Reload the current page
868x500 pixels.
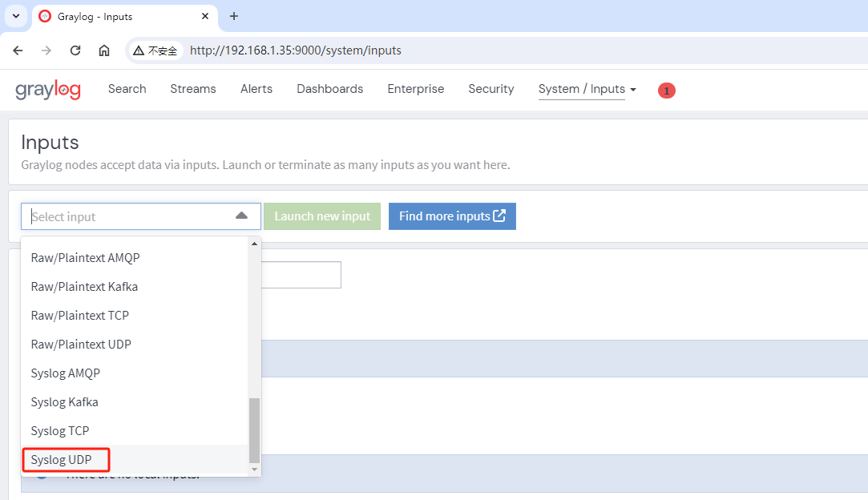[75, 50]
